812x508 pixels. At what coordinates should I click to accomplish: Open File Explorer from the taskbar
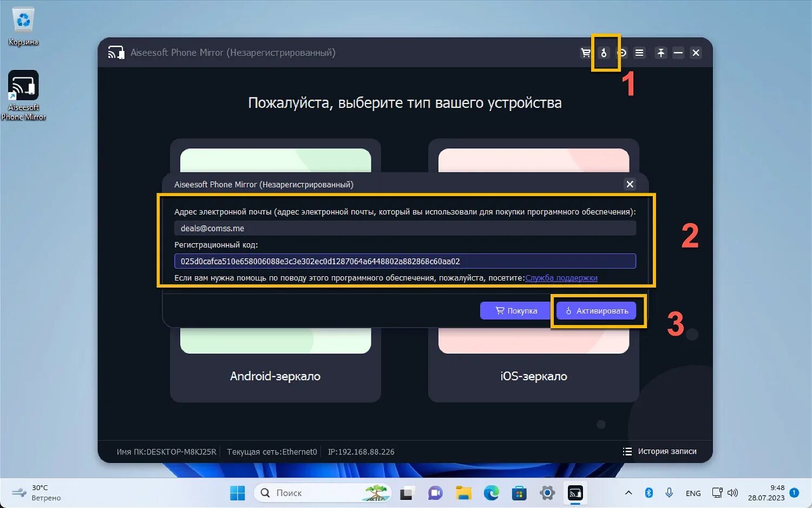coord(463,493)
